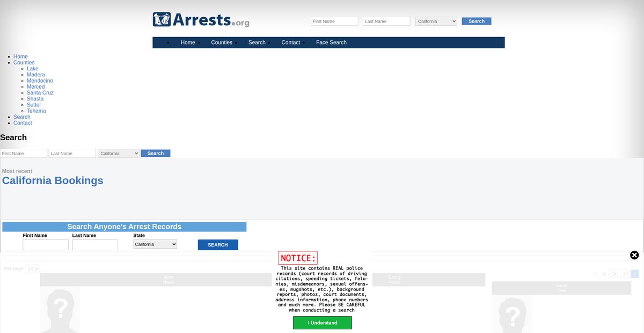
Task: Focus the header Last Name field
Action: pos(386,21)
